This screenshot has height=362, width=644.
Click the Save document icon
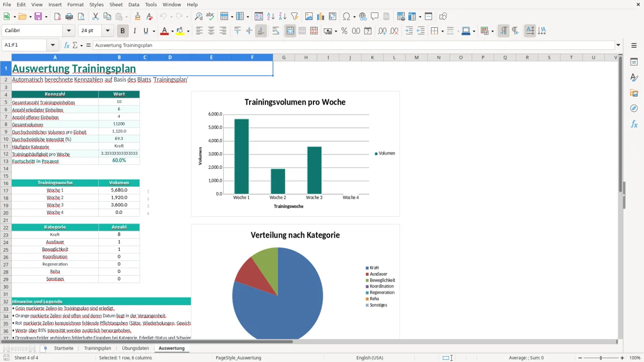coord(38,17)
